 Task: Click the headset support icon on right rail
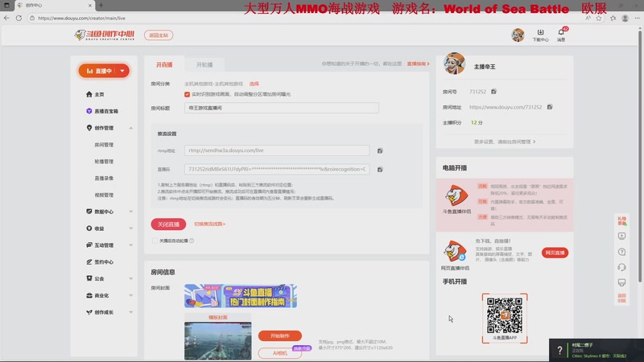click(x=621, y=267)
